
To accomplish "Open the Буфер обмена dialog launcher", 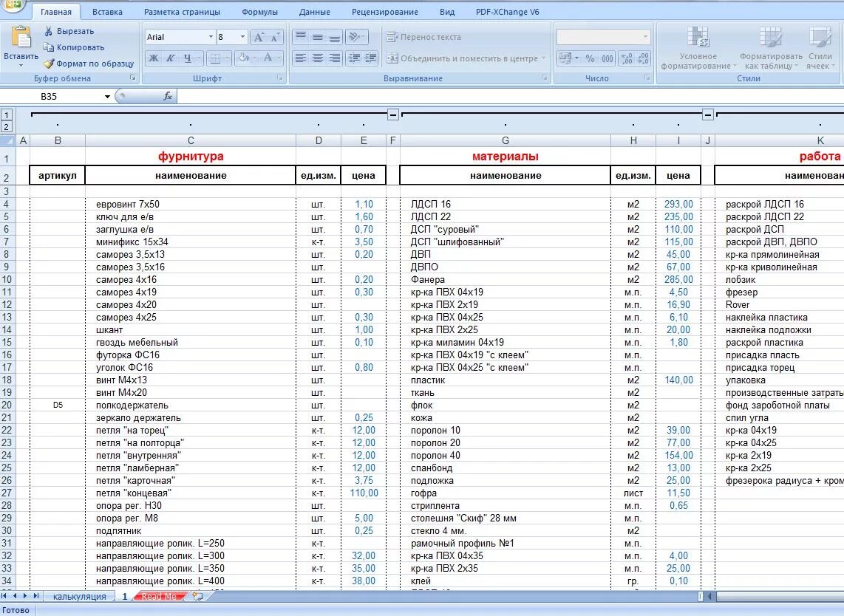I will point(133,78).
